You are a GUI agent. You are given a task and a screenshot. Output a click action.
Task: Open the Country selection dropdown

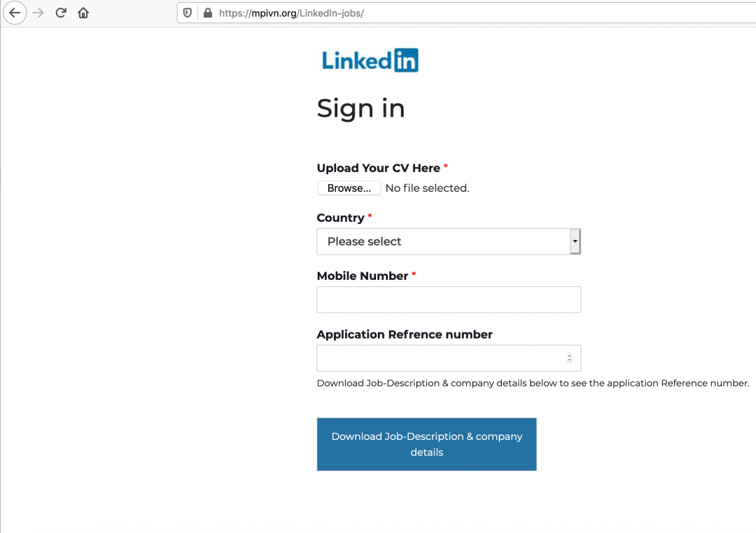pyautogui.click(x=448, y=241)
